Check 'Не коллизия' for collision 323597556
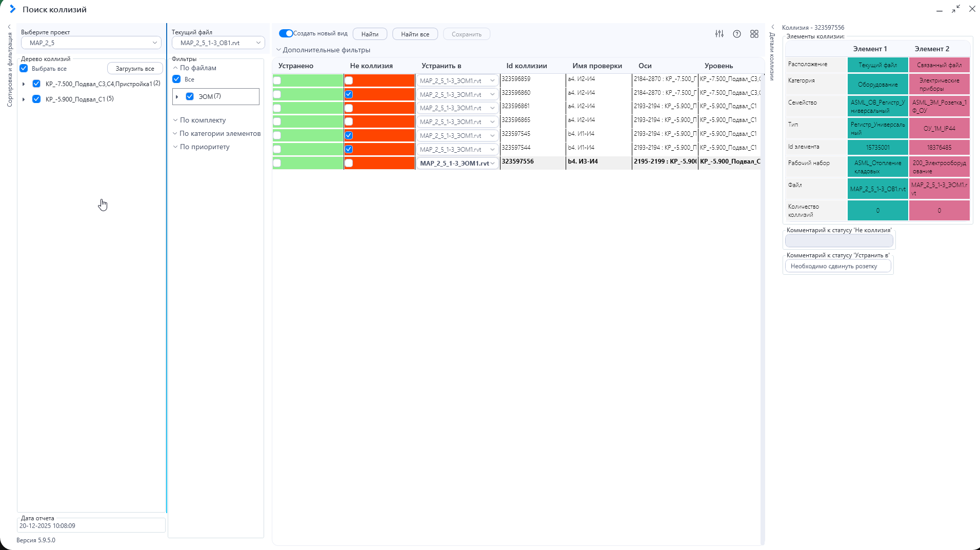This screenshot has width=980, height=550. tap(349, 163)
